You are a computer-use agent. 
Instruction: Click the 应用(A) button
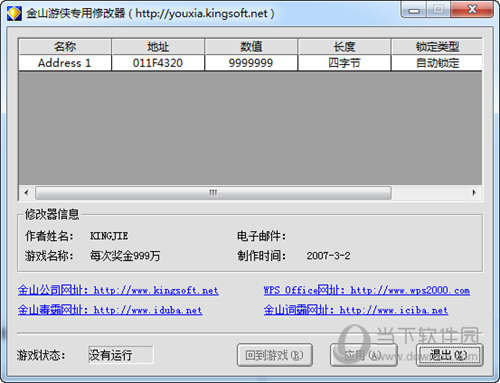(x=364, y=355)
